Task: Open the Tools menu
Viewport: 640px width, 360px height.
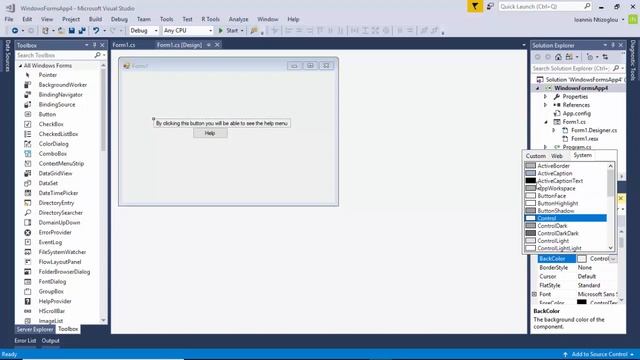Action: pyautogui.click(x=166, y=19)
